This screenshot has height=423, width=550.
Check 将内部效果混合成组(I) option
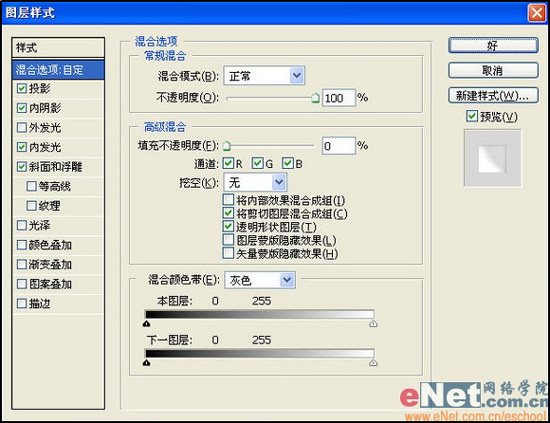point(228,200)
